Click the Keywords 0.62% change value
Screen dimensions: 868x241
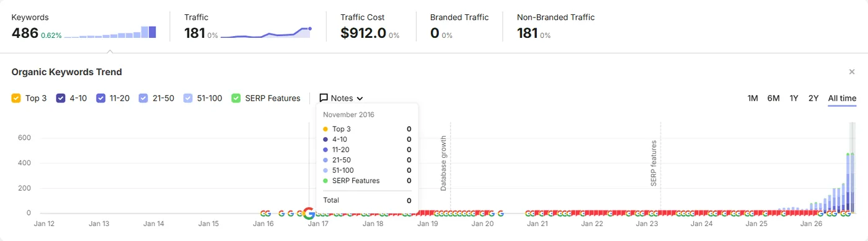[x=51, y=35]
